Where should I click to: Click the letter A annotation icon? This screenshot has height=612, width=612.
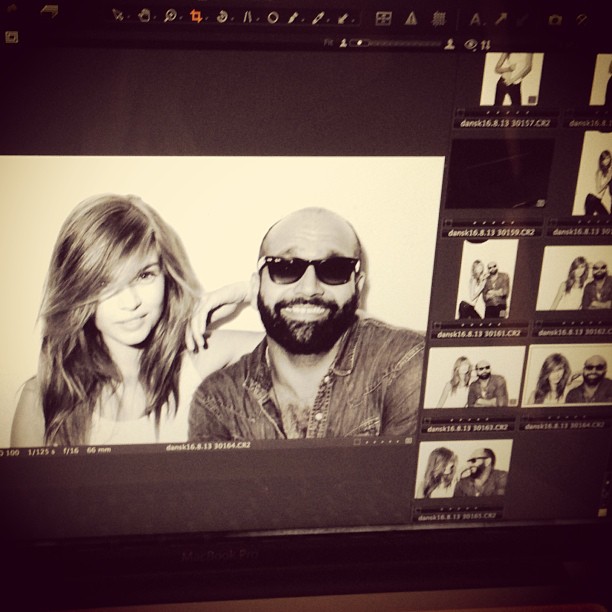(x=475, y=18)
